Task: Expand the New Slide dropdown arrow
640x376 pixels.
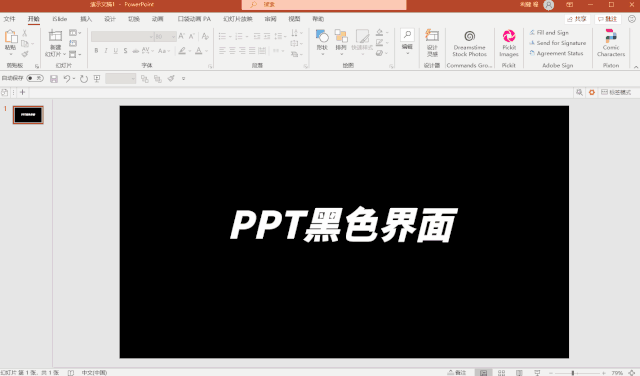Action: click(64, 54)
